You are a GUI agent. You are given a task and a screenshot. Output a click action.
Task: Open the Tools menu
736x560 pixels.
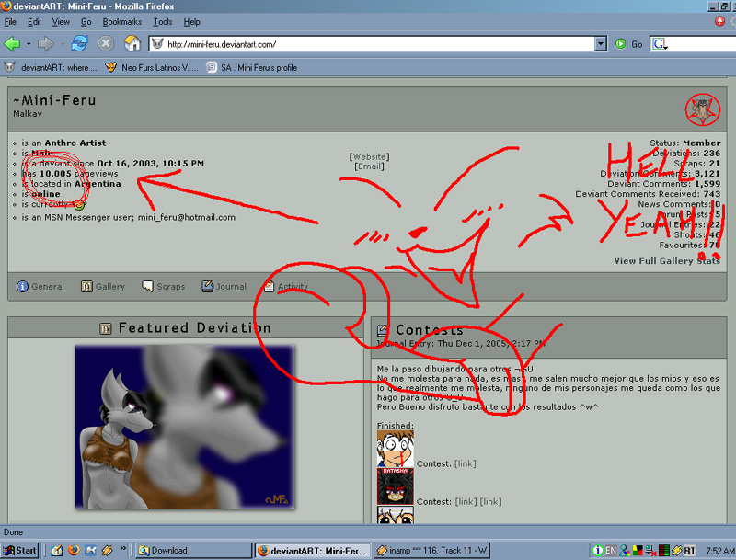pyautogui.click(x=163, y=22)
